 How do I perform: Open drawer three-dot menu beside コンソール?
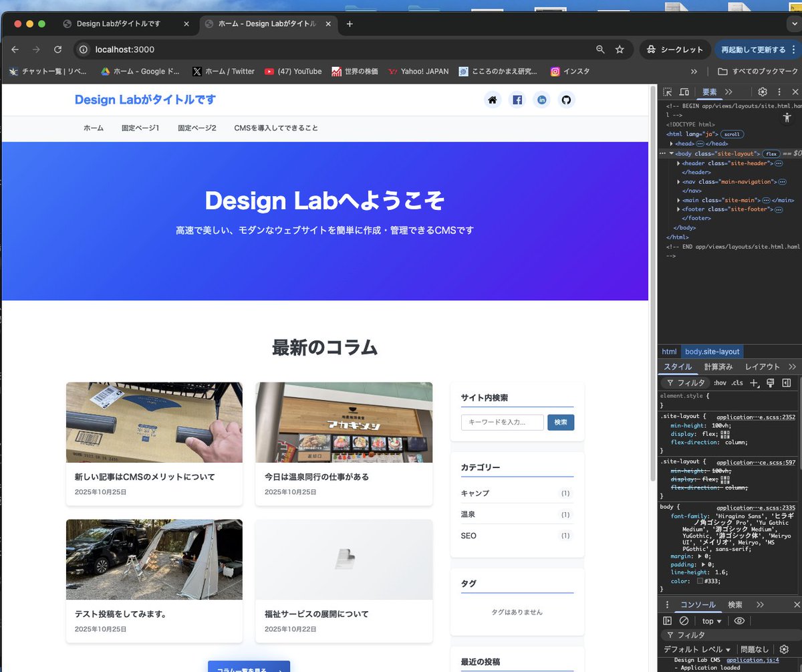coord(667,604)
